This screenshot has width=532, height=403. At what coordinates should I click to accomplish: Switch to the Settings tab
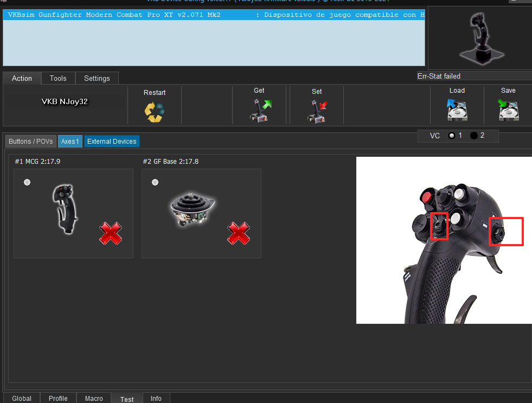[97, 79]
